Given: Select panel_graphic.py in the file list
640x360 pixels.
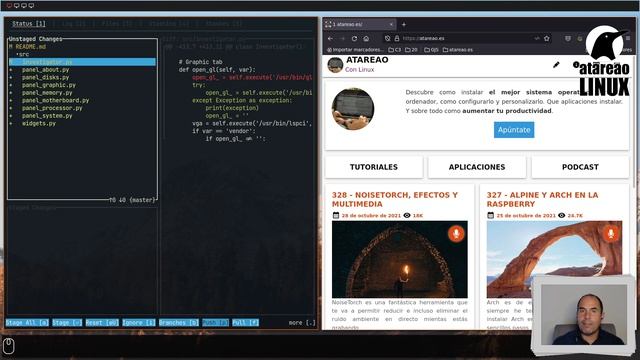Looking at the screenshot, I should click(49, 85).
